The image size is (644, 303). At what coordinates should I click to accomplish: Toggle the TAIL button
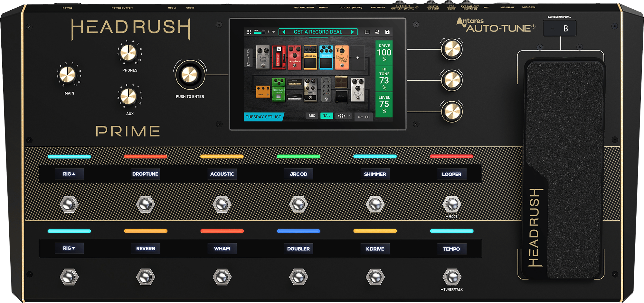pos(327,116)
